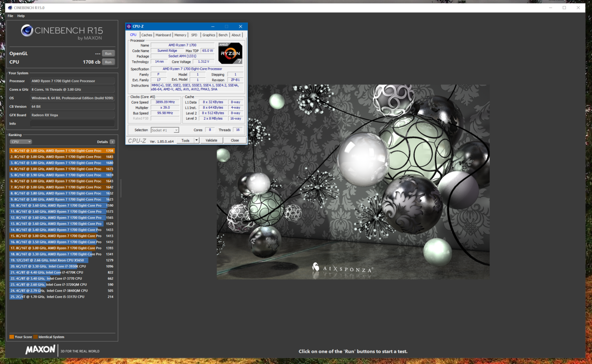Expand the Tools dropdown arrow in CPU-Z
The height and width of the screenshot is (364, 592).
point(197,140)
